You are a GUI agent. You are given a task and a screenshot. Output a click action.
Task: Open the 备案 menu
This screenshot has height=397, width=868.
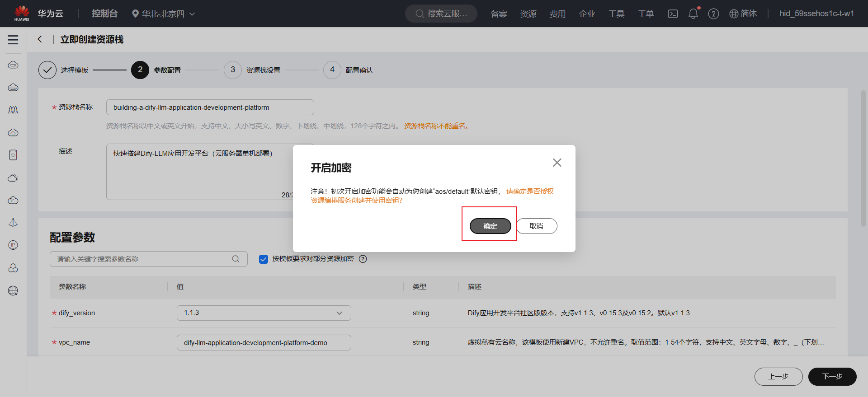(x=499, y=14)
